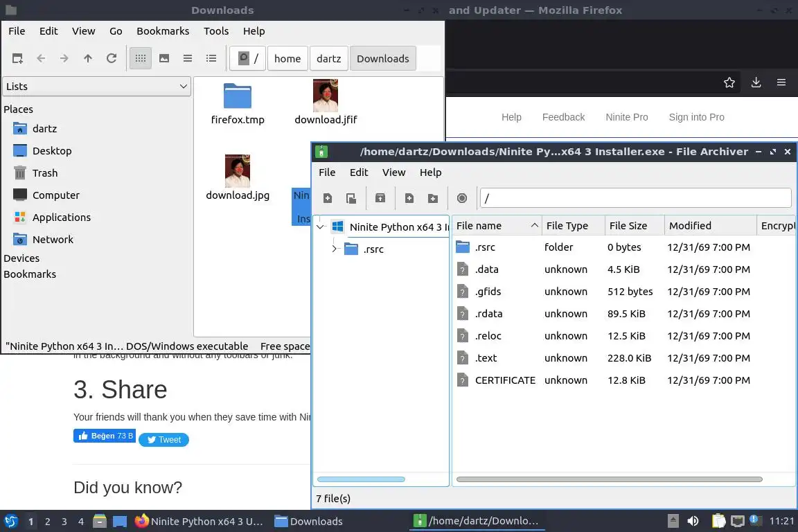
Task: Go to parent folder arrow
Action: 88,59
